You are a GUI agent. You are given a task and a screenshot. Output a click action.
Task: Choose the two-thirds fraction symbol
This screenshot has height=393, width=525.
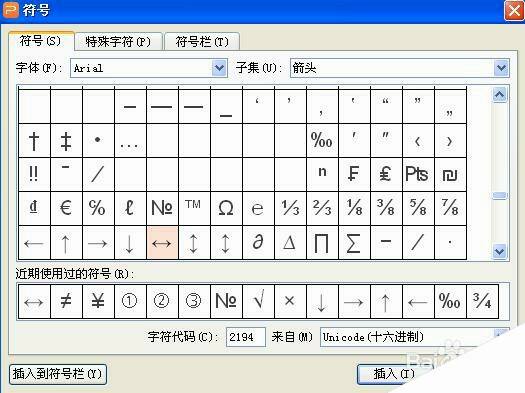pos(322,208)
